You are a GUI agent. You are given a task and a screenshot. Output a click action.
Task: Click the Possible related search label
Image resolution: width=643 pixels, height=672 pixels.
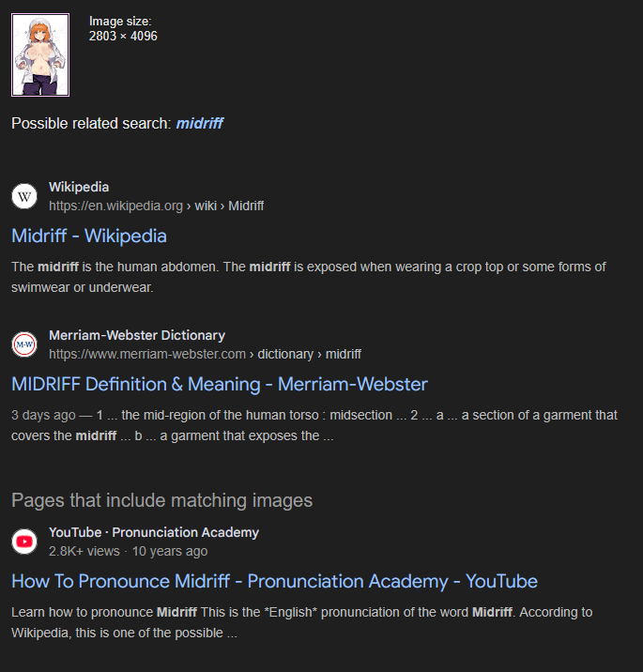91,124
